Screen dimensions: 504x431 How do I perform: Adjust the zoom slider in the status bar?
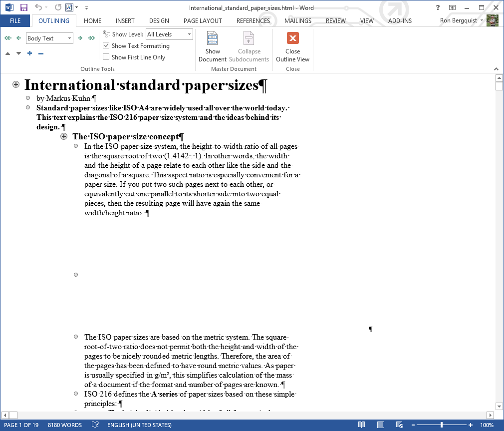click(441, 425)
